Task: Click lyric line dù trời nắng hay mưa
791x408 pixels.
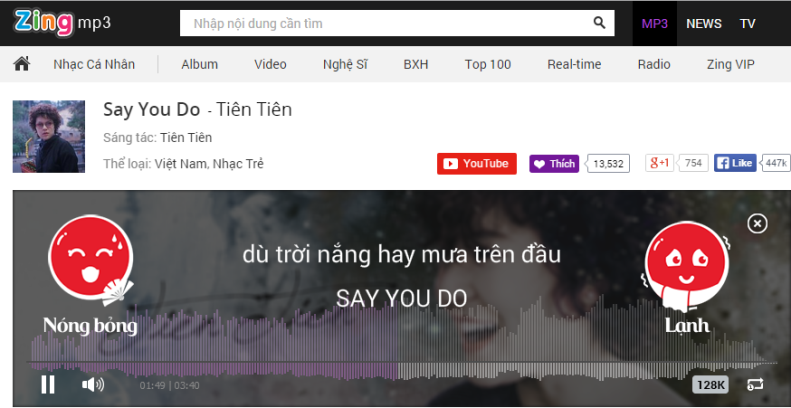Action: point(402,255)
